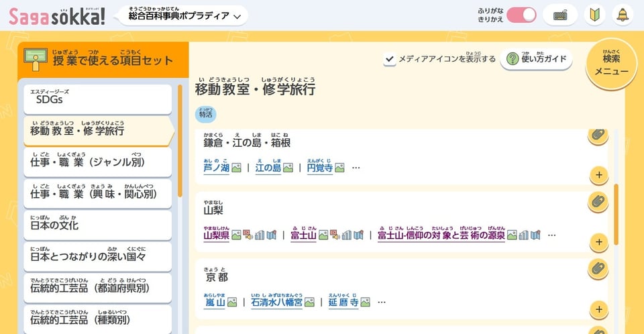Click the blackboard icon in 授業で使える項目セット header
The height and width of the screenshot is (334, 644).
click(36, 60)
